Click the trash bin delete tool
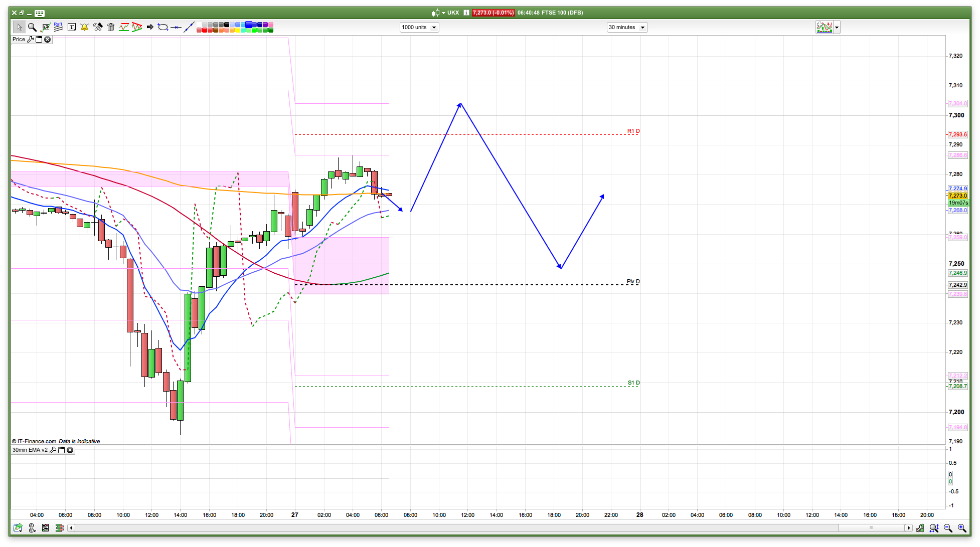Viewport: 980px width, 547px height. (111, 27)
